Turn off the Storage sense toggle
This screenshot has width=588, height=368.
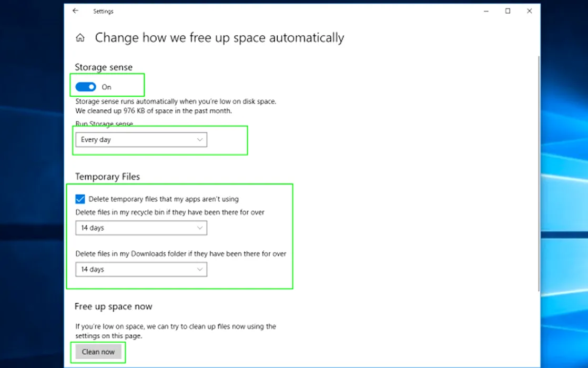point(86,87)
